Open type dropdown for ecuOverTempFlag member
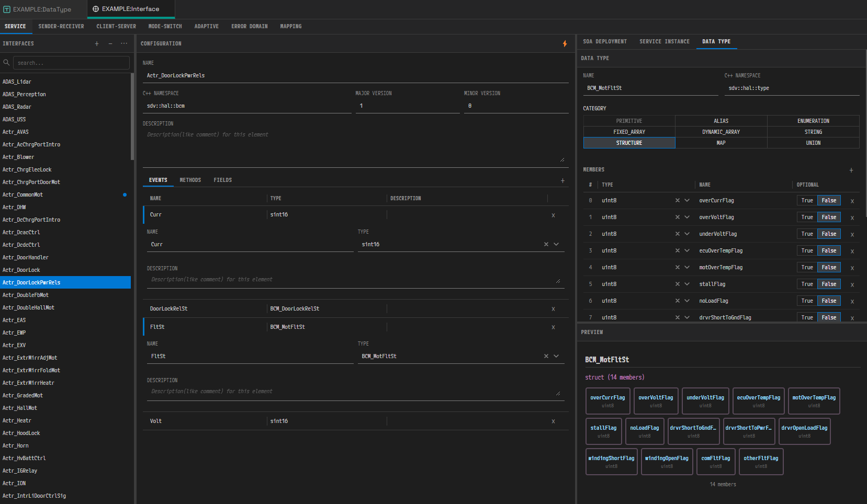Image resolution: width=867 pixels, height=504 pixels. point(687,250)
